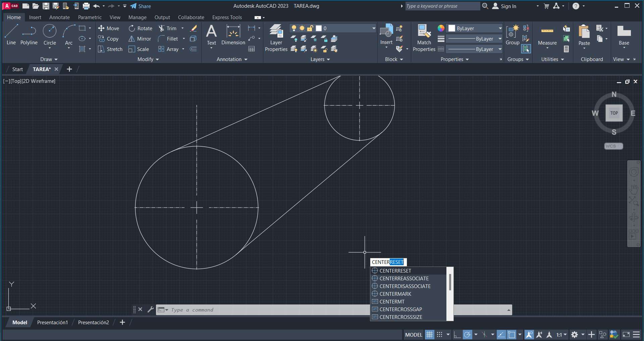Click Match Properties

click(x=424, y=38)
